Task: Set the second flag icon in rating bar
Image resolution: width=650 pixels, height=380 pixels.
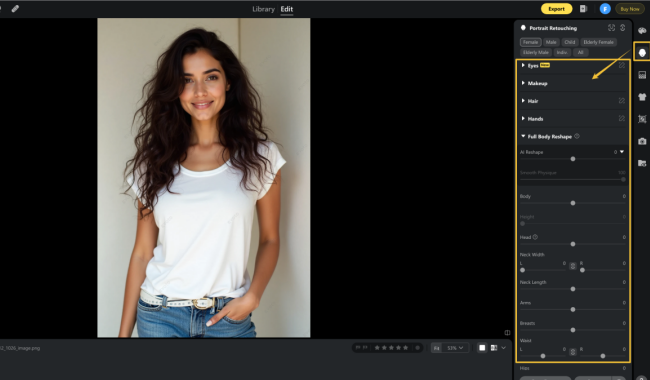Action: 365,348
